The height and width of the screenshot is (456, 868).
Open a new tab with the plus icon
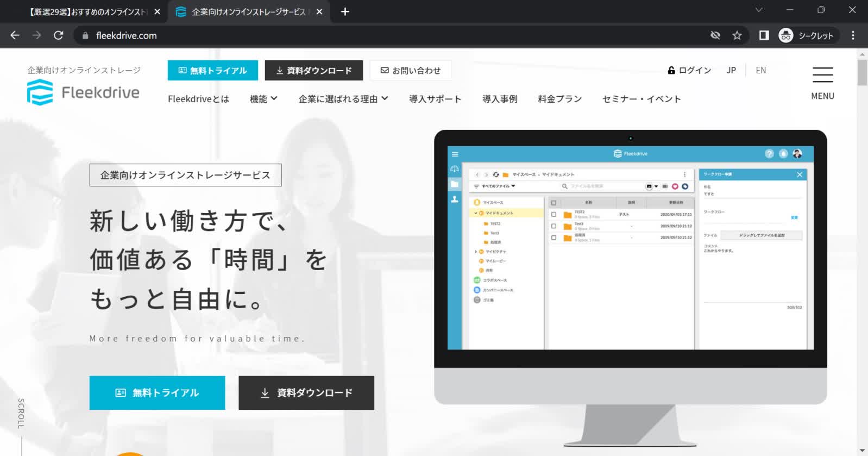click(x=345, y=11)
